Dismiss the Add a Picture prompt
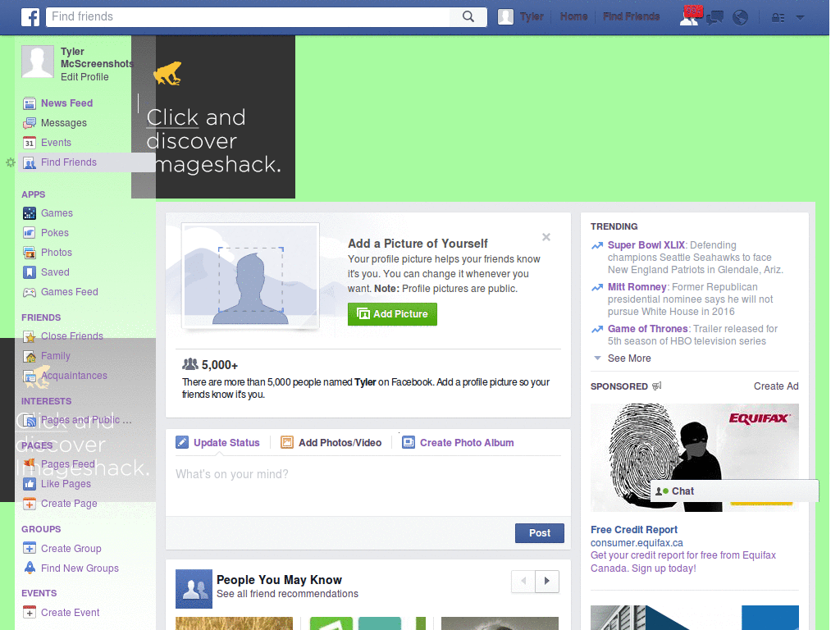The width and height of the screenshot is (840, 630). coord(546,237)
